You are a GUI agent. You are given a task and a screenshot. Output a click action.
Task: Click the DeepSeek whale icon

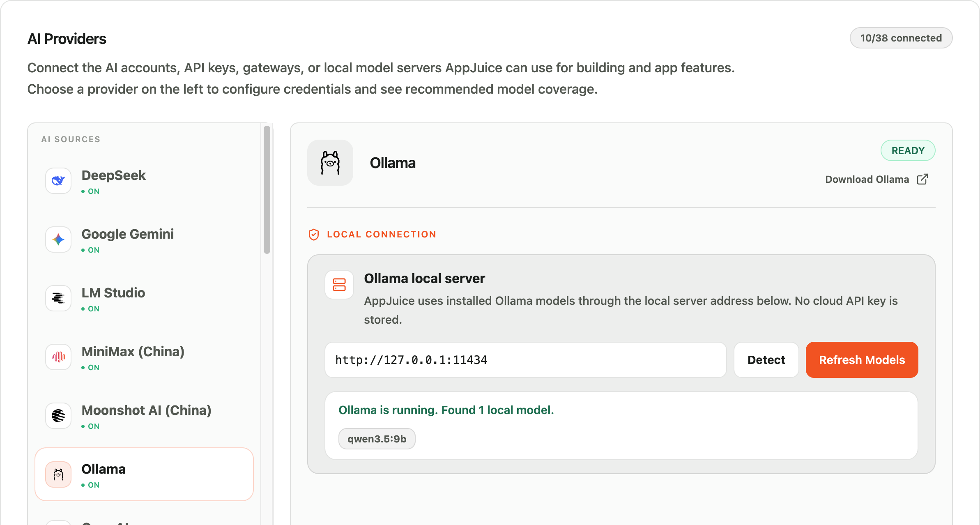58,181
